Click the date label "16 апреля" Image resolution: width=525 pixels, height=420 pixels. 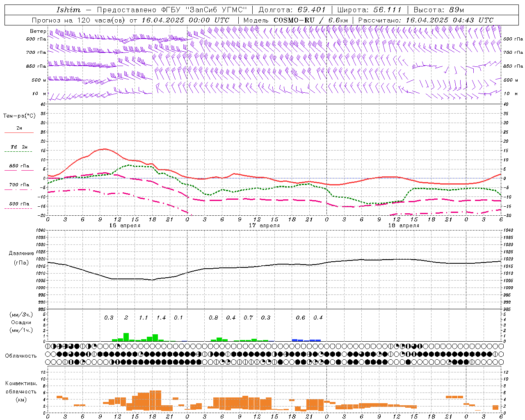coord(125,226)
